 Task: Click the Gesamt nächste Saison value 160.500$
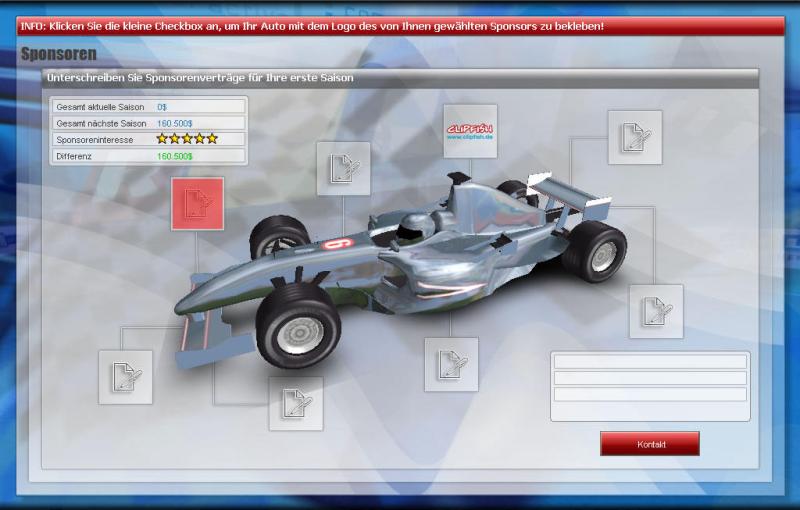pyautogui.click(x=176, y=123)
